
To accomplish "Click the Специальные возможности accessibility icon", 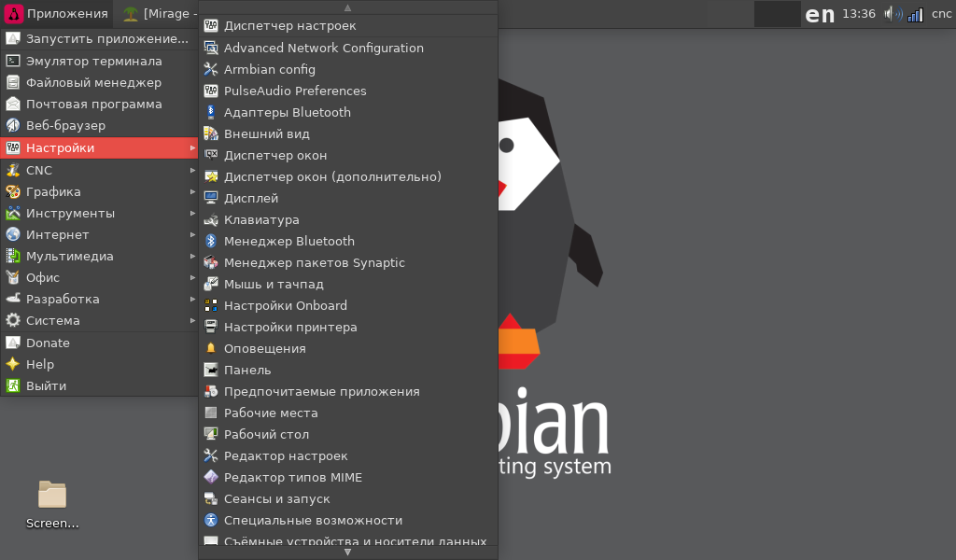I will 211,520.
